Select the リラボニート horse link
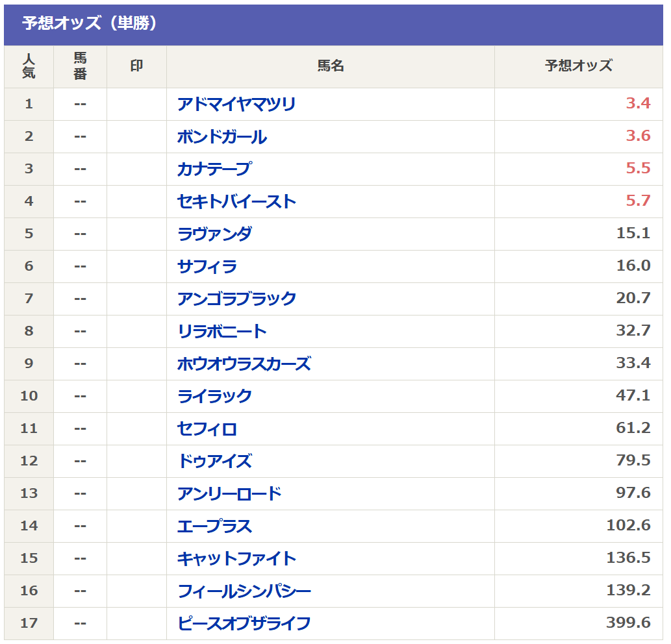This screenshot has width=671, height=644. pyautogui.click(x=222, y=332)
